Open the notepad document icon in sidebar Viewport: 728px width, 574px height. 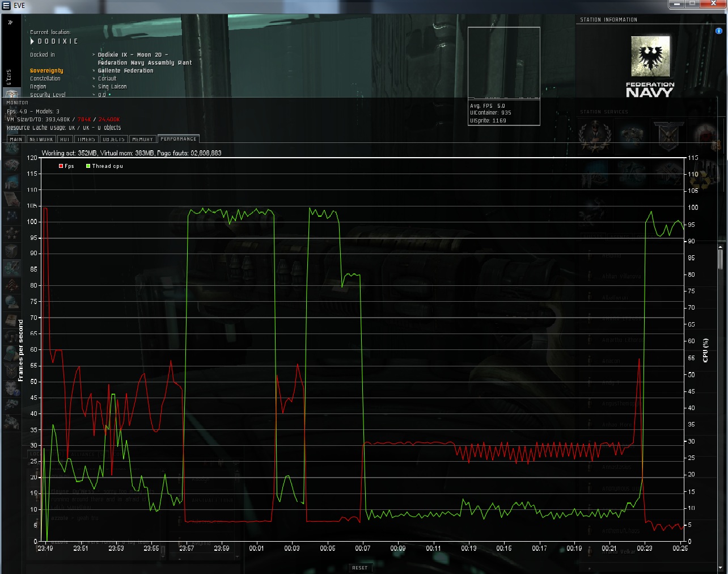pos(11,199)
